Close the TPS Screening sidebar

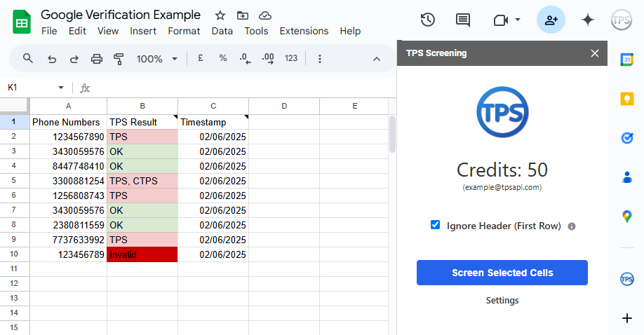click(x=594, y=53)
